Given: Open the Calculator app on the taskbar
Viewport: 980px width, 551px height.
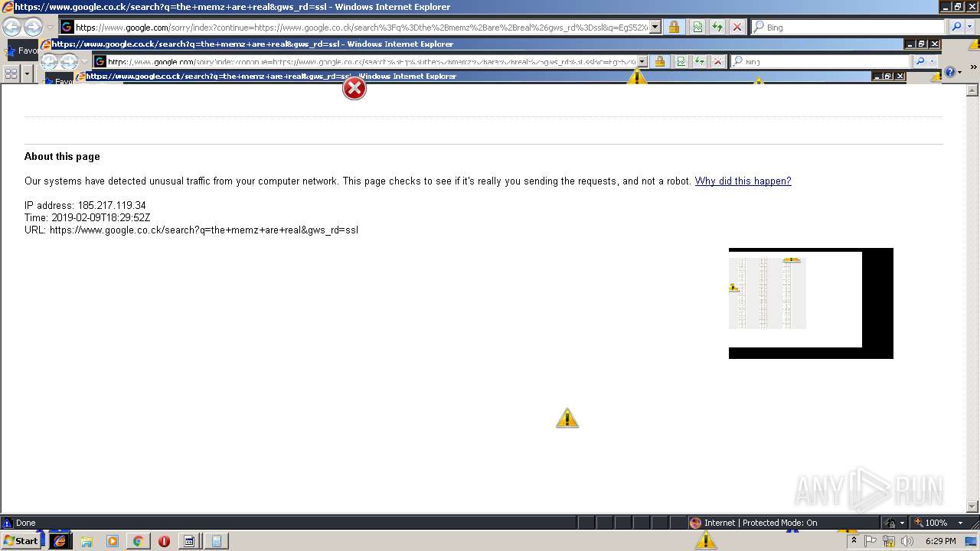Looking at the screenshot, I should [x=217, y=541].
